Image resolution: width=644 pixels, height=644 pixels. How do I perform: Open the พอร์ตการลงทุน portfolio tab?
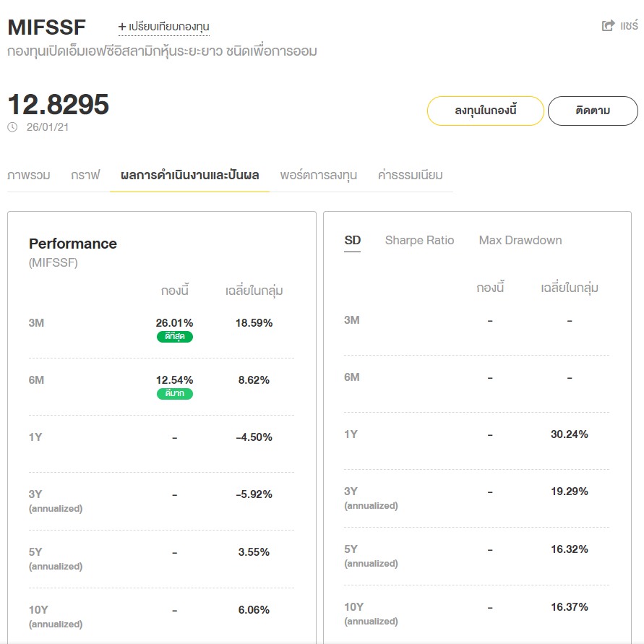tap(319, 175)
